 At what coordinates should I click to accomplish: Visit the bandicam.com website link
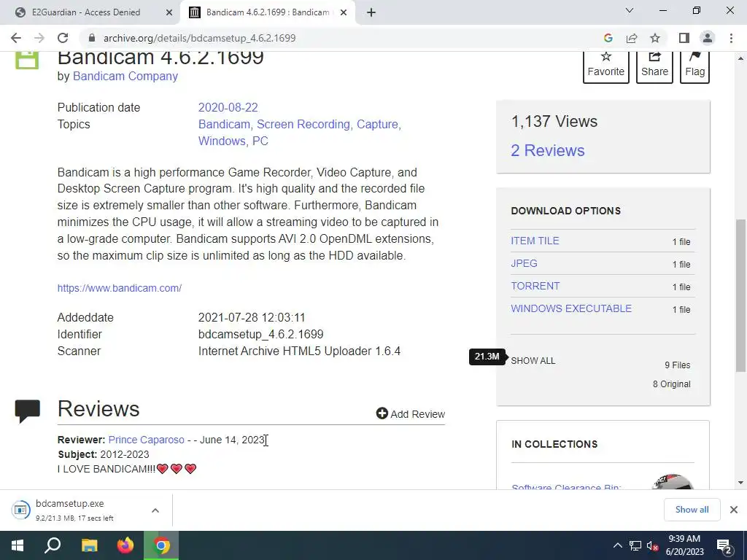120,288
